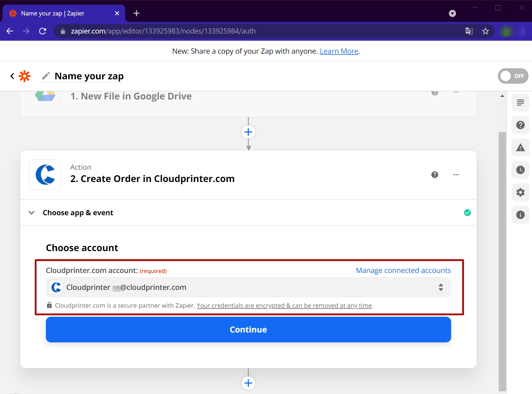Open the Cloudprinter.com account dropdown
Viewport: 532px width, 394px height.
pyautogui.click(x=248, y=287)
